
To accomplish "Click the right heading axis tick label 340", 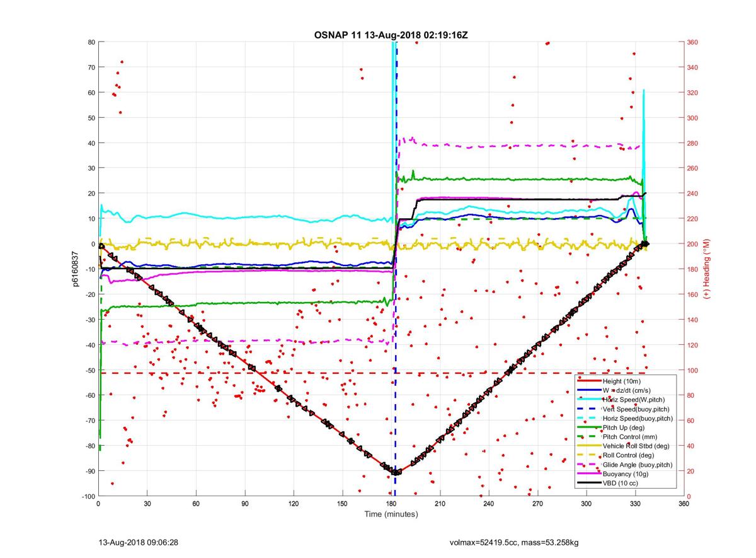I will (x=693, y=67).
